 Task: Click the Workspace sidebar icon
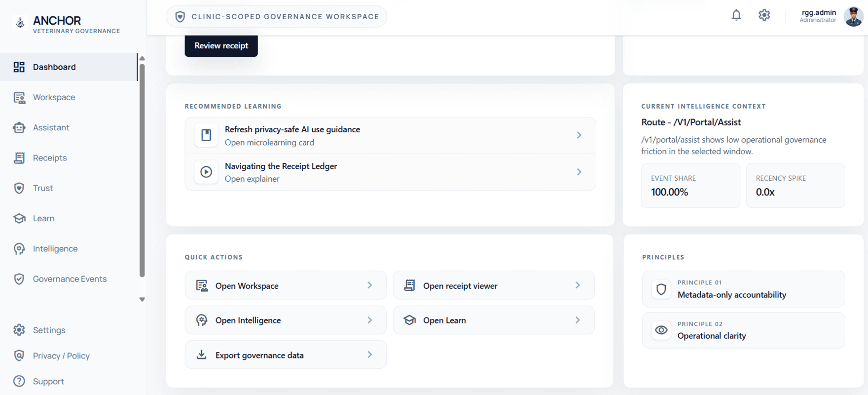pyautogui.click(x=19, y=98)
